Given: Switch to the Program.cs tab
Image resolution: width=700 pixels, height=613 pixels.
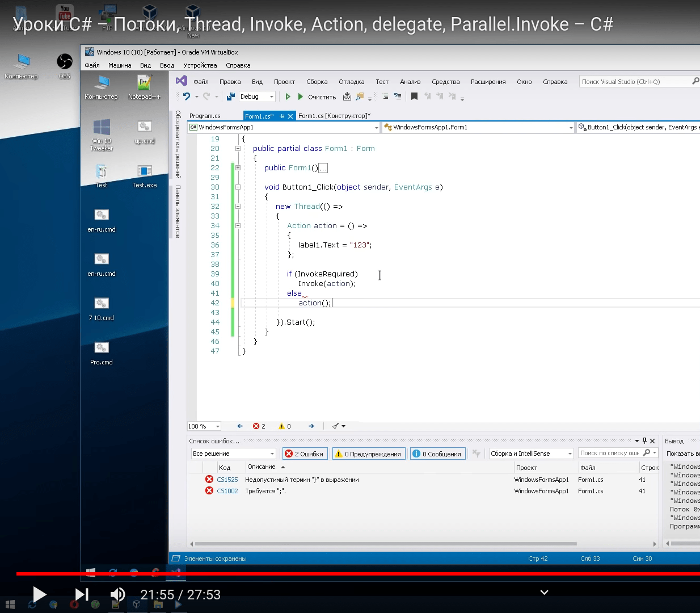Looking at the screenshot, I should (207, 115).
